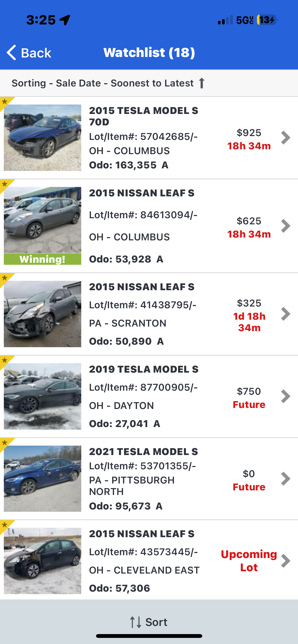Open the blue Tesla 70D photo thumbnail
This screenshot has width=298, height=644.
(x=43, y=138)
